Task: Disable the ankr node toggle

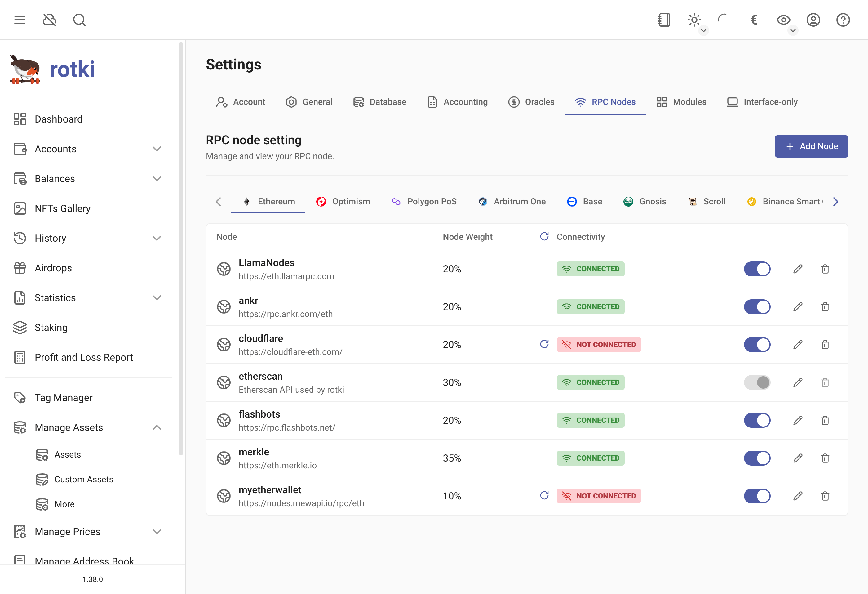Action: 757,306
